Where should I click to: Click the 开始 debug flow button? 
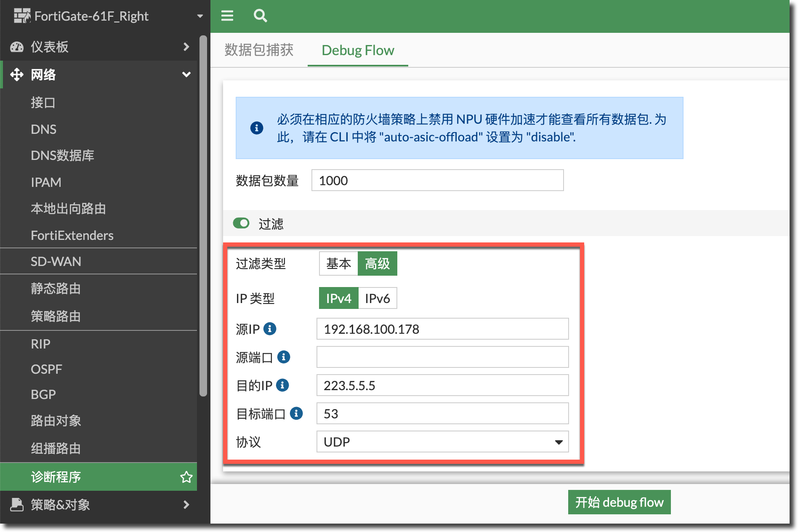(619, 502)
